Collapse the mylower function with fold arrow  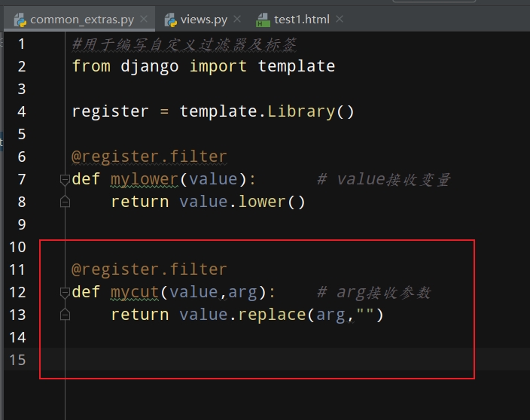(65, 179)
